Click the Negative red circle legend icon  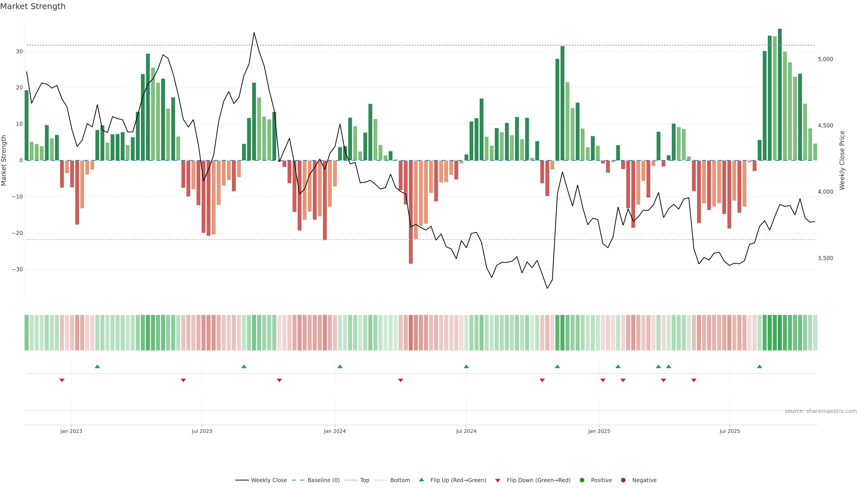(623, 480)
